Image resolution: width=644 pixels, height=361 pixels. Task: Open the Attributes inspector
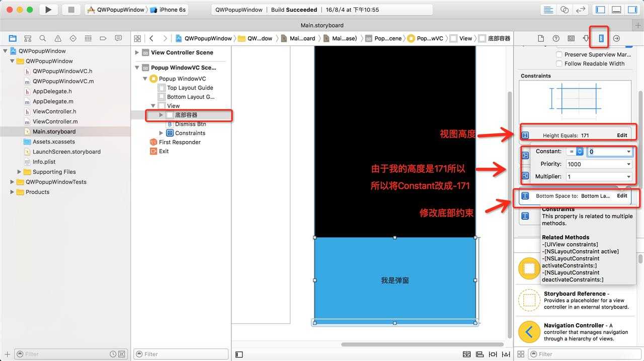pos(586,38)
